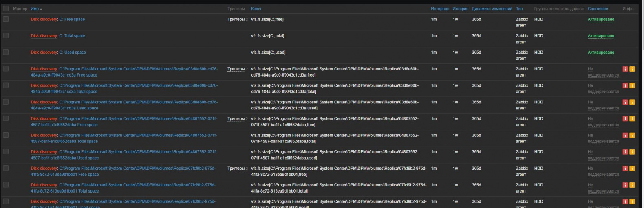Click key text vfs.fs.size[C:,used]
644x208 pixels.
[268, 52]
